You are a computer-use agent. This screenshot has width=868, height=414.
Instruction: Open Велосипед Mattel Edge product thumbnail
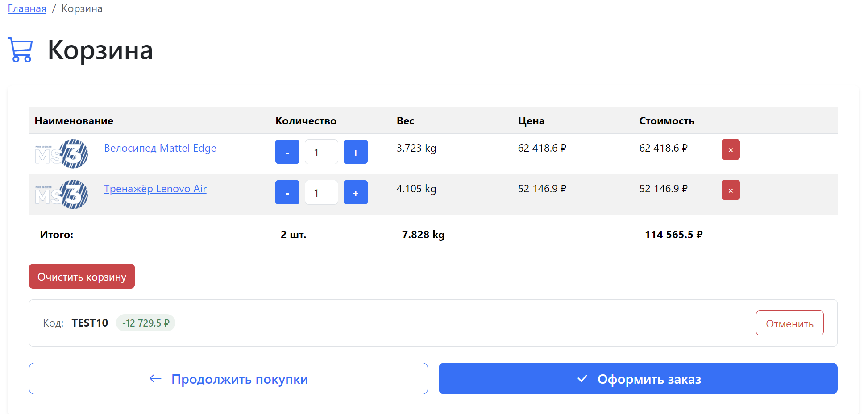(62, 154)
